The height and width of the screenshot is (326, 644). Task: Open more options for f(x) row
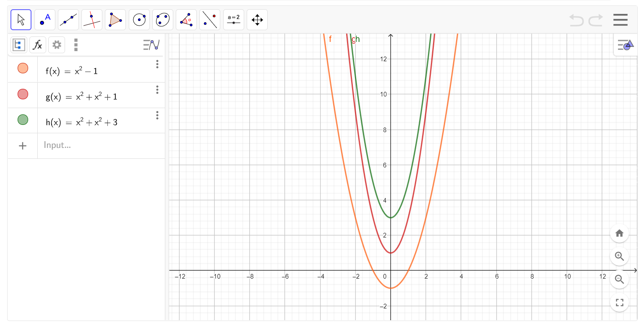[x=157, y=64]
